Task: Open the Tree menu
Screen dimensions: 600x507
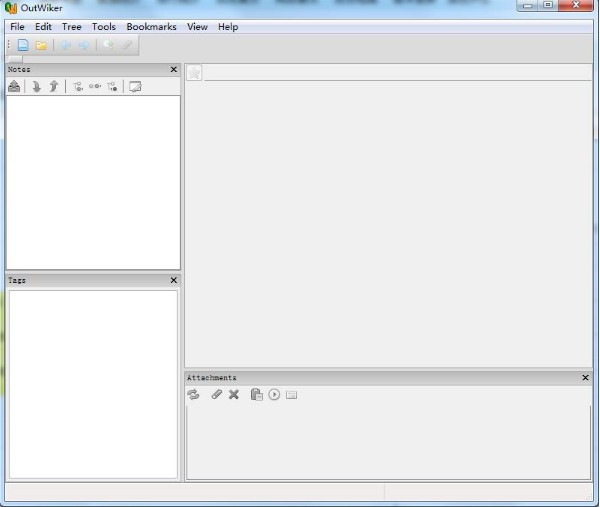Action: pyautogui.click(x=72, y=27)
